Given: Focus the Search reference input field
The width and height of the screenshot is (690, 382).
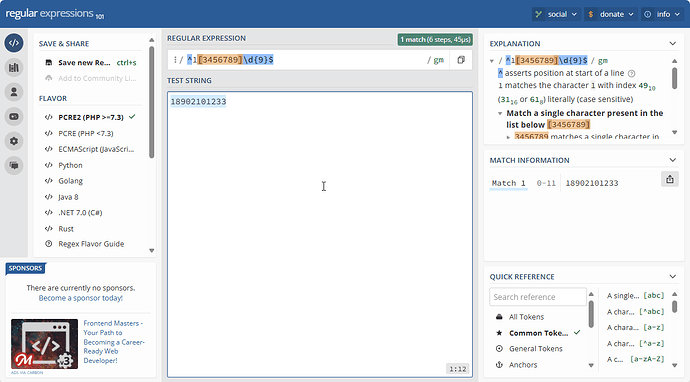Looking at the screenshot, I should 538,297.
